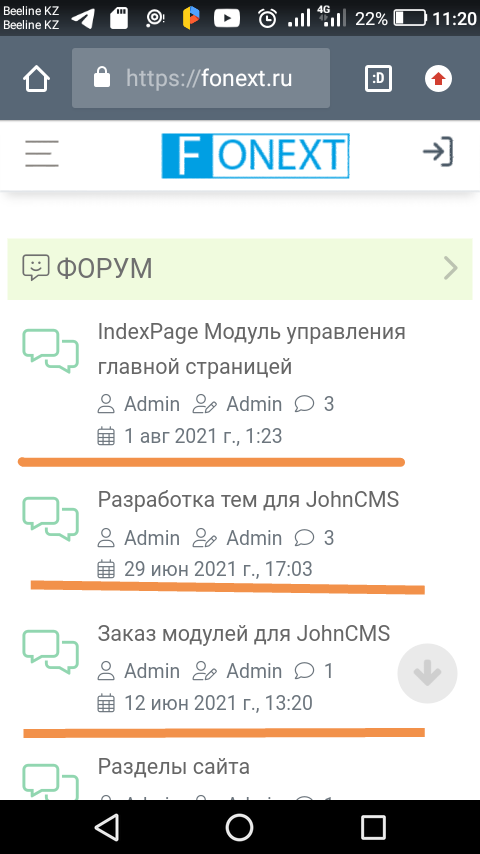The width and height of the screenshot is (480, 854).
Task: Tap the login arrow icon
Action: 438,151
